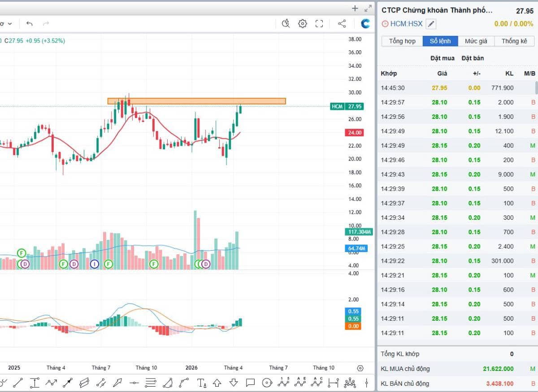Select the horizontal line drawing tool

pos(134,383)
